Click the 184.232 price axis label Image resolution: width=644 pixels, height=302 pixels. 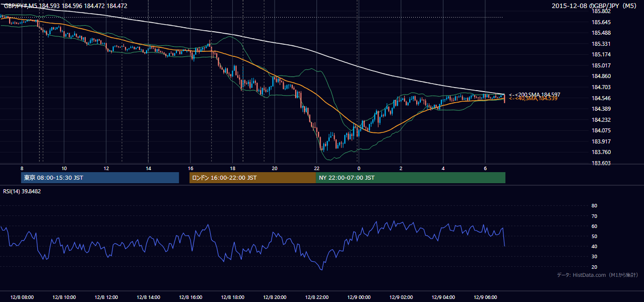point(601,120)
